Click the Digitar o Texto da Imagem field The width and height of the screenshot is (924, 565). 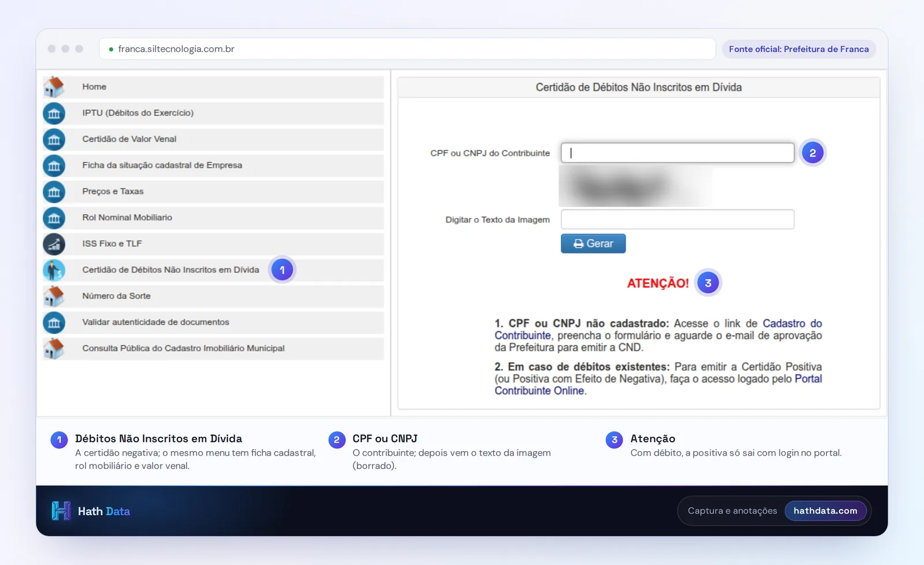[x=677, y=220]
